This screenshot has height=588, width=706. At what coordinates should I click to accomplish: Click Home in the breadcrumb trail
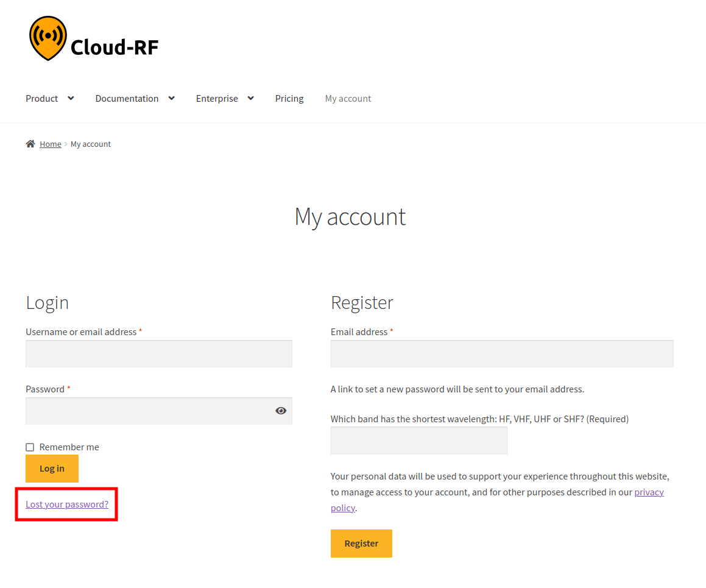(51, 143)
